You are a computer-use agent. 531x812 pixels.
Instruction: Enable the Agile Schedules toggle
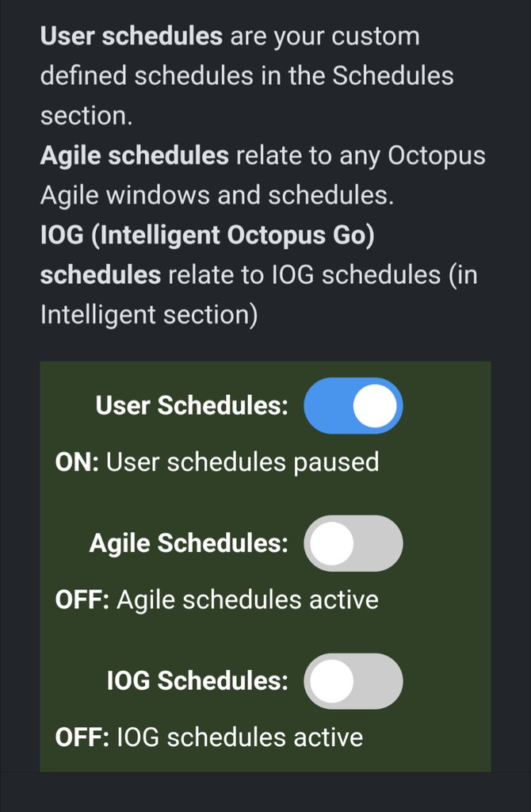pos(353,543)
